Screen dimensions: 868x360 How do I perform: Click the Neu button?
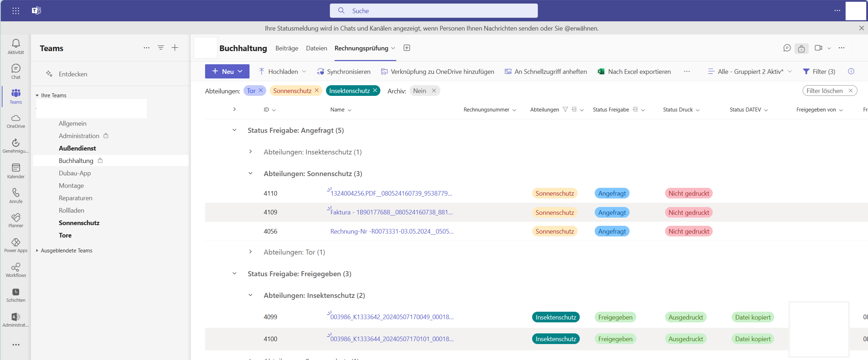click(227, 71)
